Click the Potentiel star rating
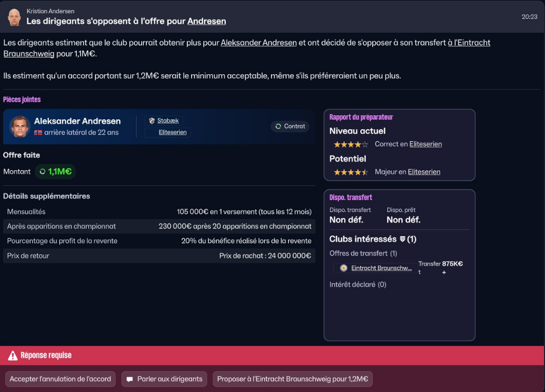This screenshot has width=545, height=392. 351,172
